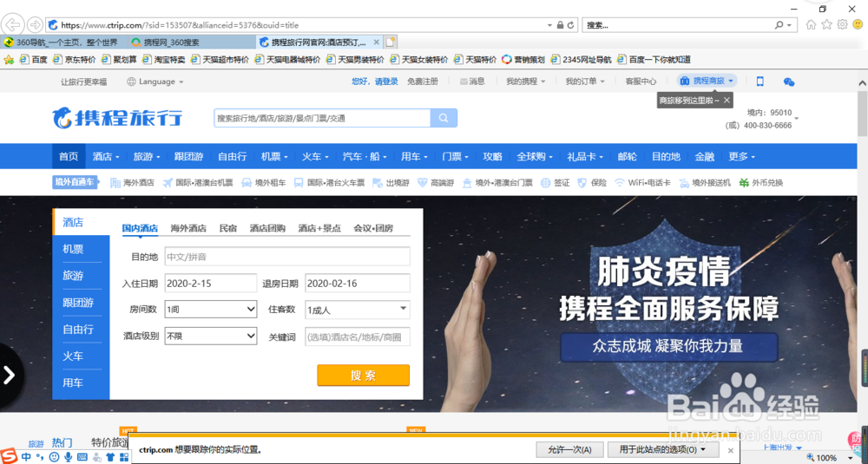This screenshot has height=464, width=868.
Task: Click the browser address bar URL
Action: [180, 25]
